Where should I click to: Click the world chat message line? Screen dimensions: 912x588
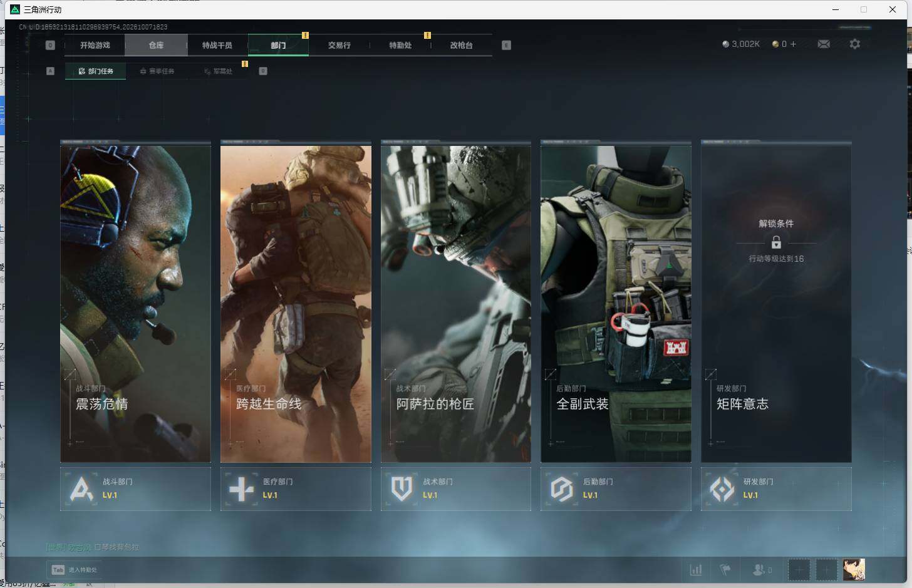click(92, 547)
